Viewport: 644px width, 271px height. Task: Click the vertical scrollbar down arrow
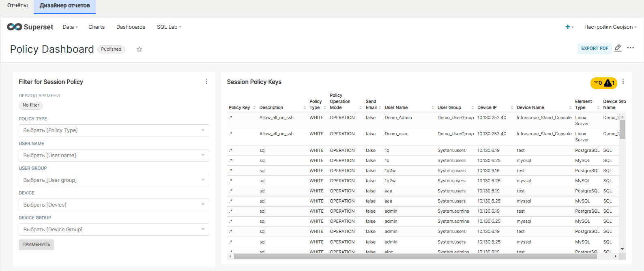pyautogui.click(x=622, y=249)
